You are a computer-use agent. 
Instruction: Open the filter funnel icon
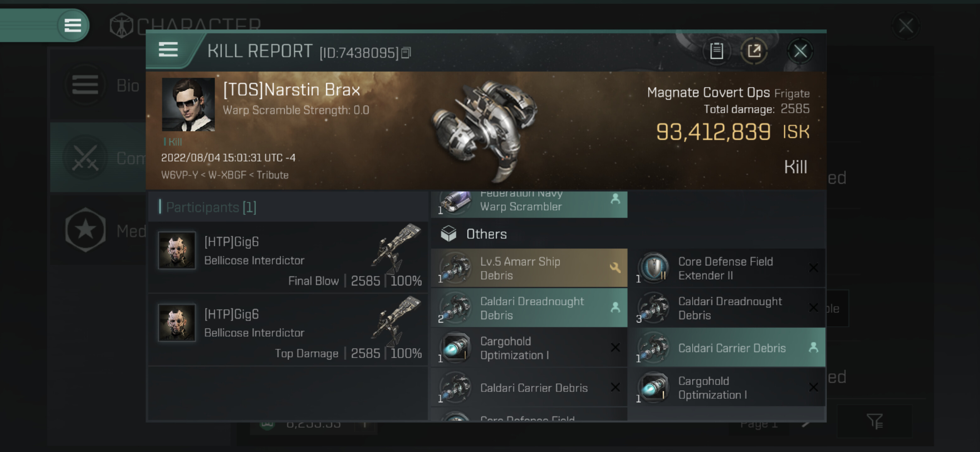point(874,421)
